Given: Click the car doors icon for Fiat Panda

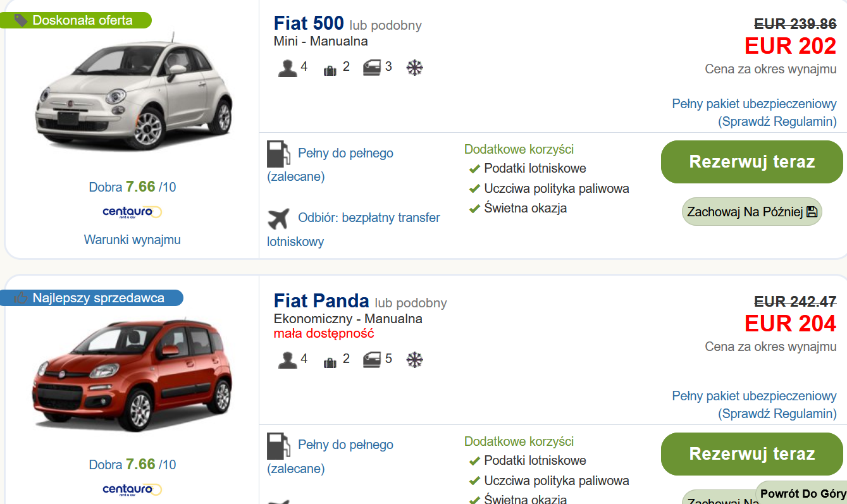Looking at the screenshot, I should tap(372, 360).
